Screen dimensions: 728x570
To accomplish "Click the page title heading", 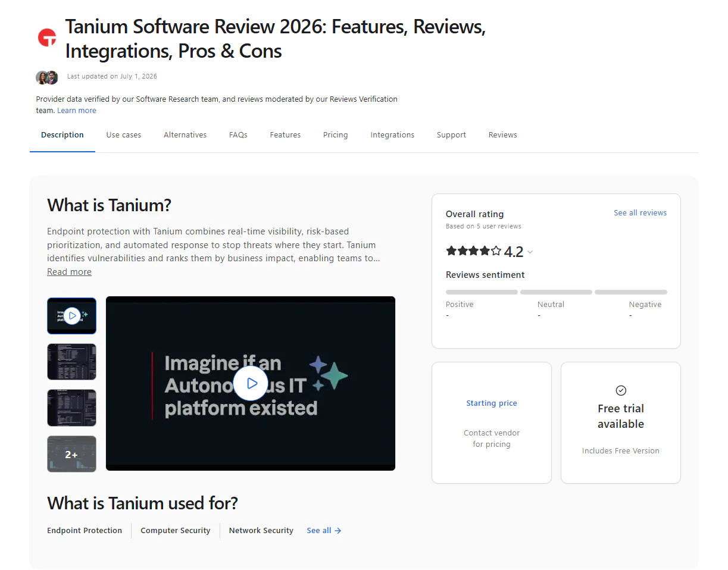I will 276,39.
